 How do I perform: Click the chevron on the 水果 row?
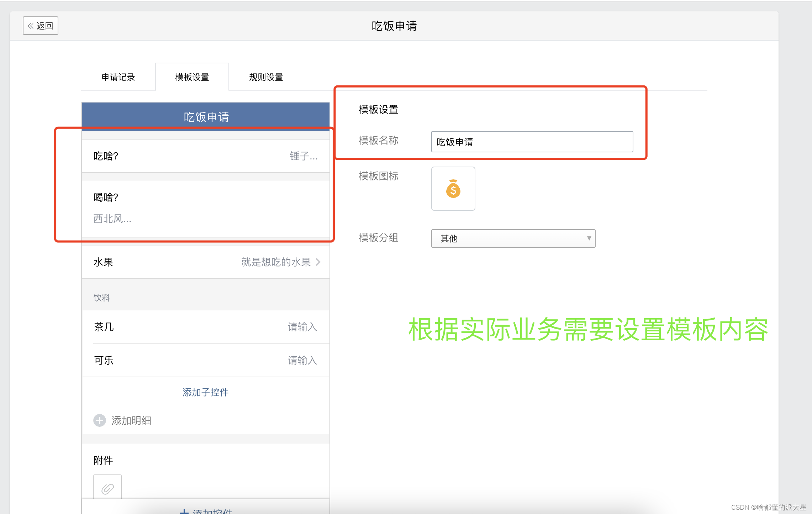pyautogui.click(x=318, y=262)
